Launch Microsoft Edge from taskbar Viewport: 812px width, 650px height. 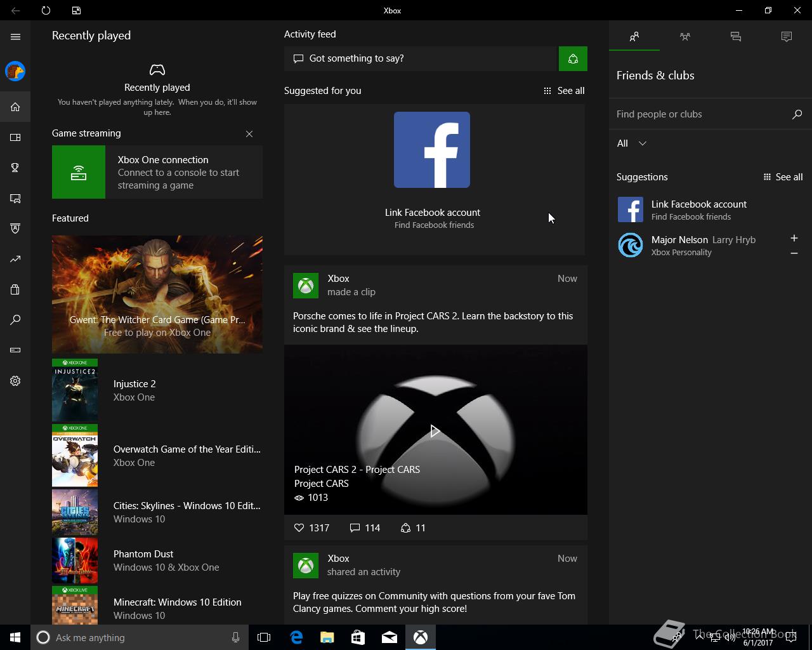click(296, 637)
